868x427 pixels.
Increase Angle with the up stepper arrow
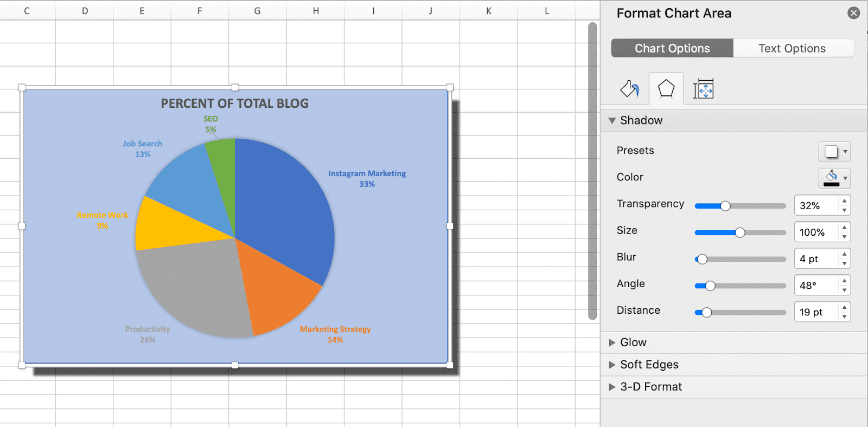(845, 280)
